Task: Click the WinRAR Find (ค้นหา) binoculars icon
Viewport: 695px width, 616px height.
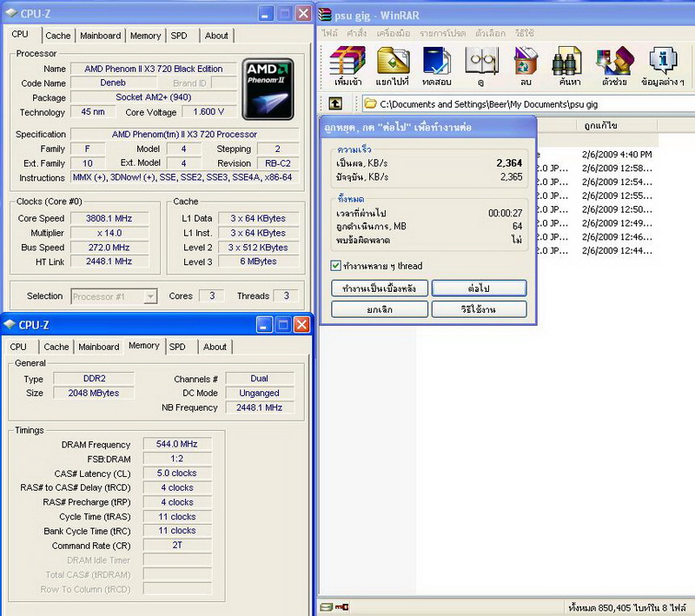Action: [x=569, y=65]
